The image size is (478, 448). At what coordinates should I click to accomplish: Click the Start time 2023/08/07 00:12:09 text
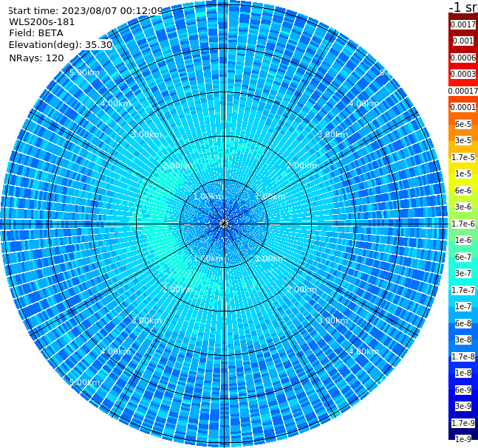(85, 11)
